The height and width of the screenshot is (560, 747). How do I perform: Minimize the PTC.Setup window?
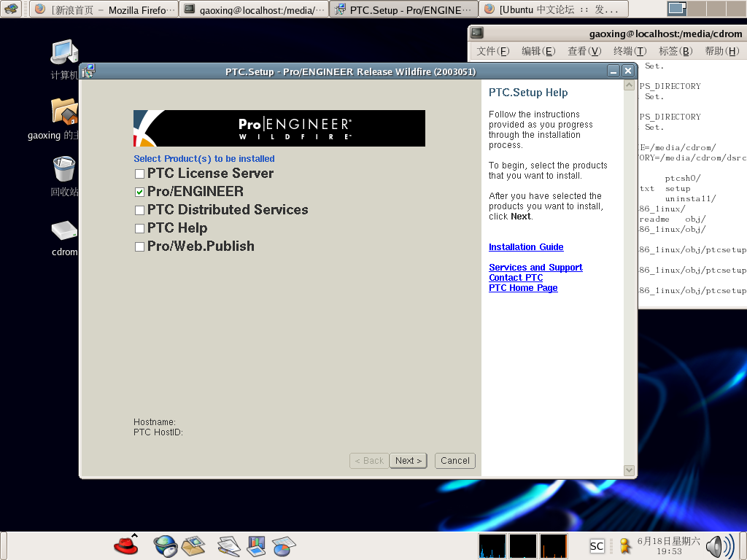point(614,71)
